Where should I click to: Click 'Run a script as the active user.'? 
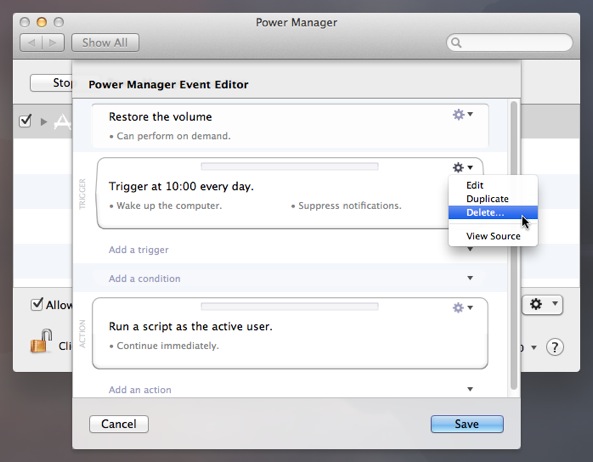point(191,326)
